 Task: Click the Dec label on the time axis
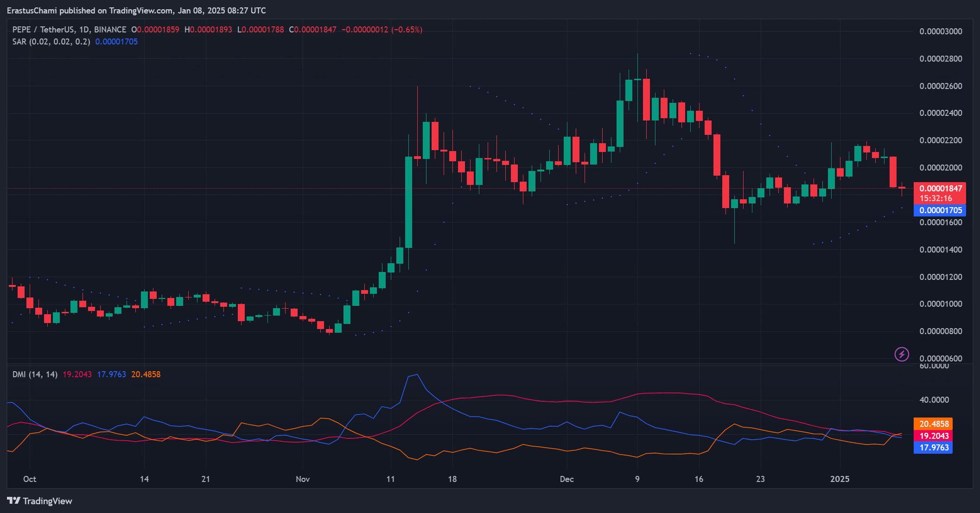566,479
